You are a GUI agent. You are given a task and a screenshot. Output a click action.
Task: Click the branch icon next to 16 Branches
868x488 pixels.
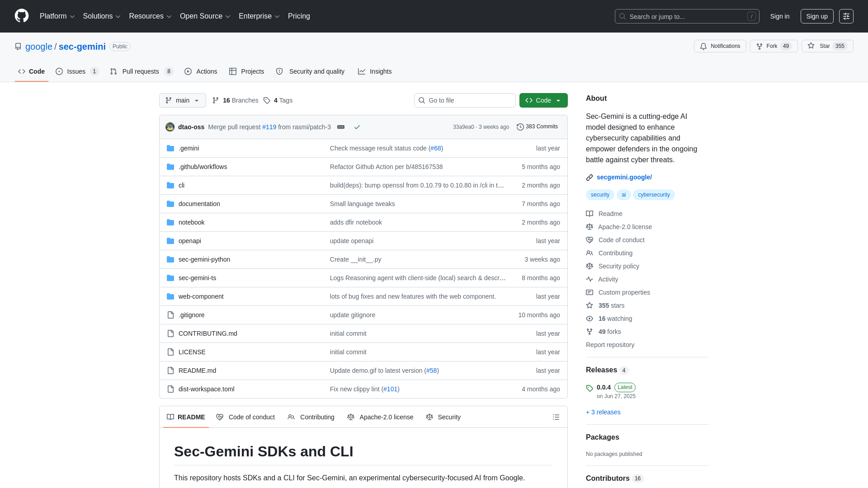(x=216, y=100)
